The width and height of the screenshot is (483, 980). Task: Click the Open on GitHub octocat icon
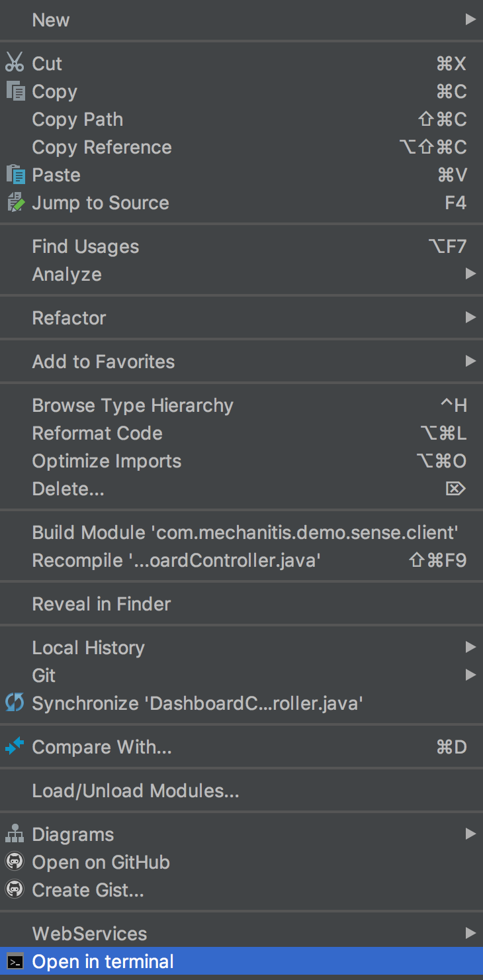click(x=15, y=861)
